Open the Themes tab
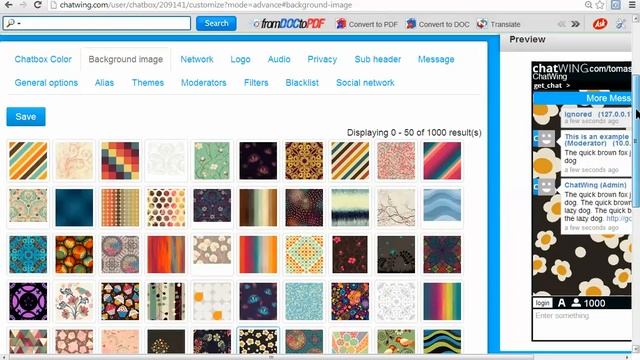Screen dimensions: 640x360 click(x=148, y=82)
